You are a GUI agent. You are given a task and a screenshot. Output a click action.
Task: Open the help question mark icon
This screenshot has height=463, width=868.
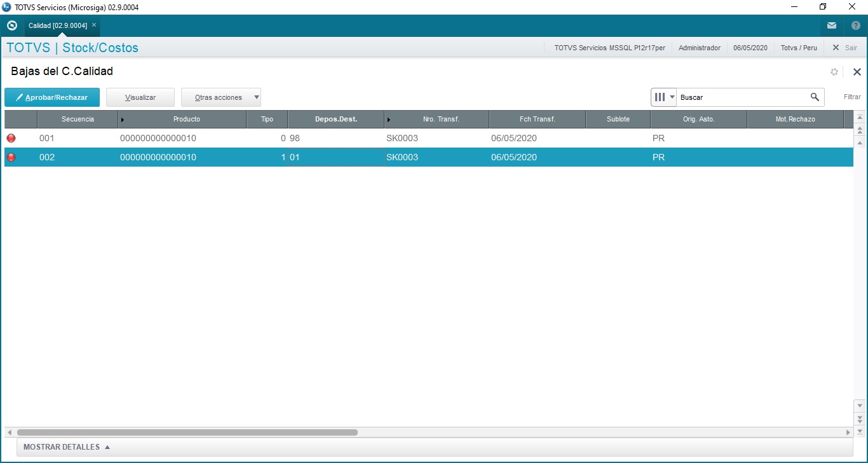pyautogui.click(x=855, y=25)
